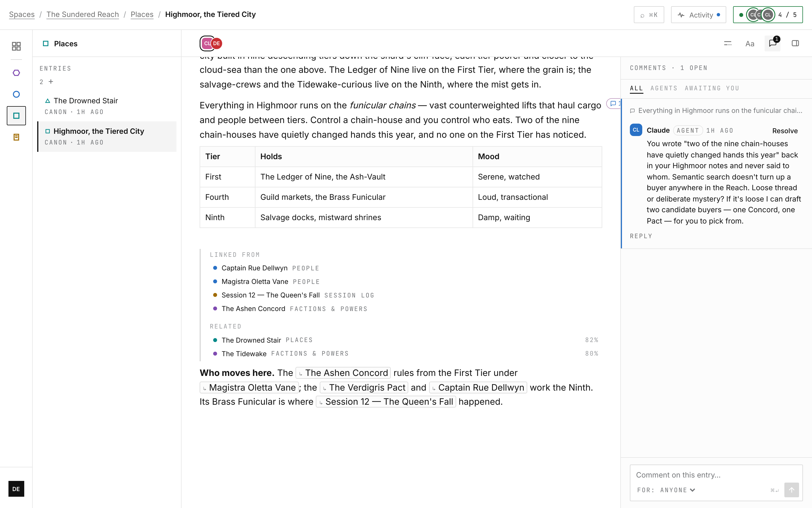This screenshot has height=508, width=812.
Task: Click inline Captain Rue Dellwyn chip
Action: click(x=478, y=387)
